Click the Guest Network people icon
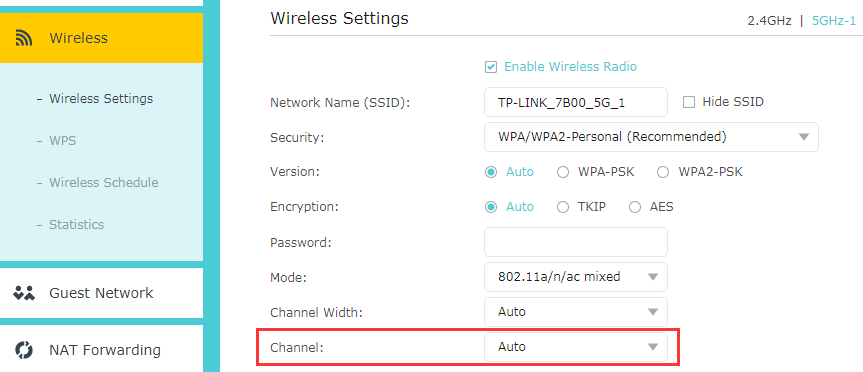This screenshot has height=372, width=863. coord(24,293)
